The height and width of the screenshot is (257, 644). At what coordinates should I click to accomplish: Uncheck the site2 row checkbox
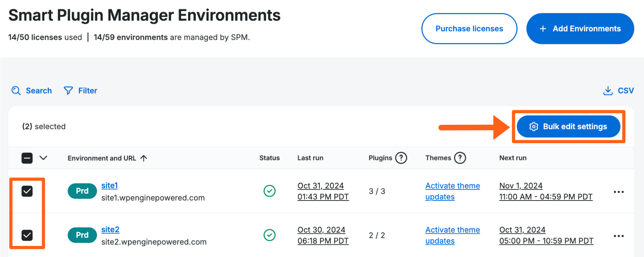click(27, 235)
